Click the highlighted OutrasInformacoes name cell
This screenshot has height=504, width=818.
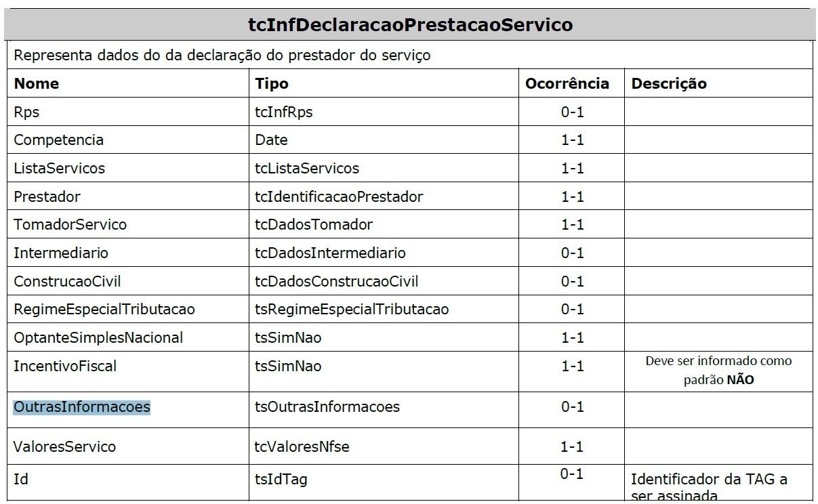[x=82, y=407]
